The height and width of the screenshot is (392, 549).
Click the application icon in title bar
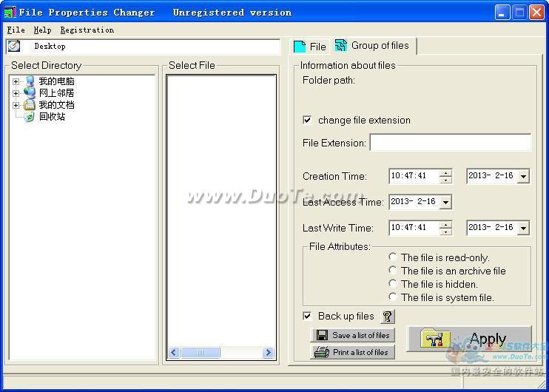10,13
